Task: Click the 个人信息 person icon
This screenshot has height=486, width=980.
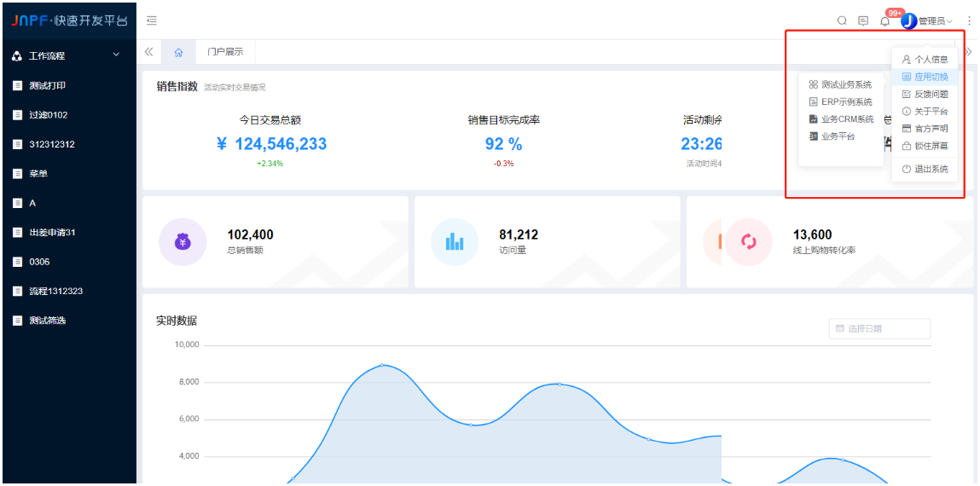Action: point(907,60)
